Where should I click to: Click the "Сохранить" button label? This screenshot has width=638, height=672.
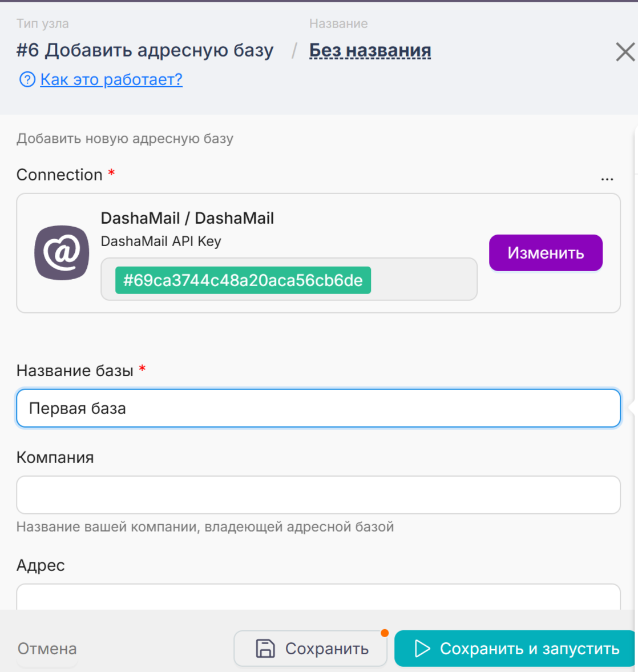pos(327,649)
